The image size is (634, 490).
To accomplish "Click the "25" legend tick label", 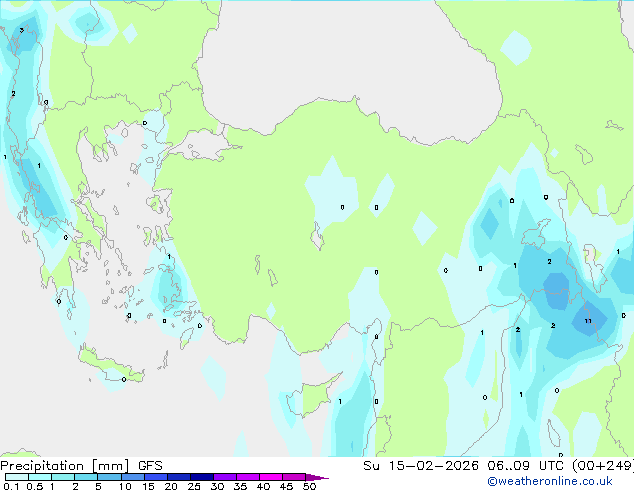I will (194, 486).
